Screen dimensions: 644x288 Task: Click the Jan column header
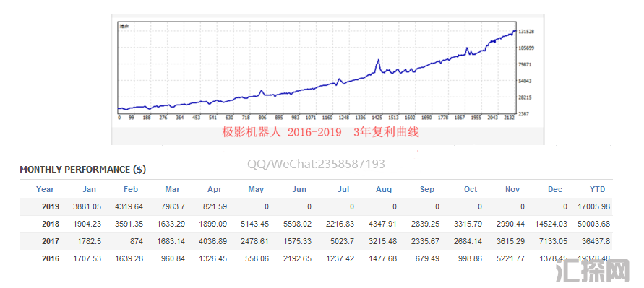click(x=89, y=189)
